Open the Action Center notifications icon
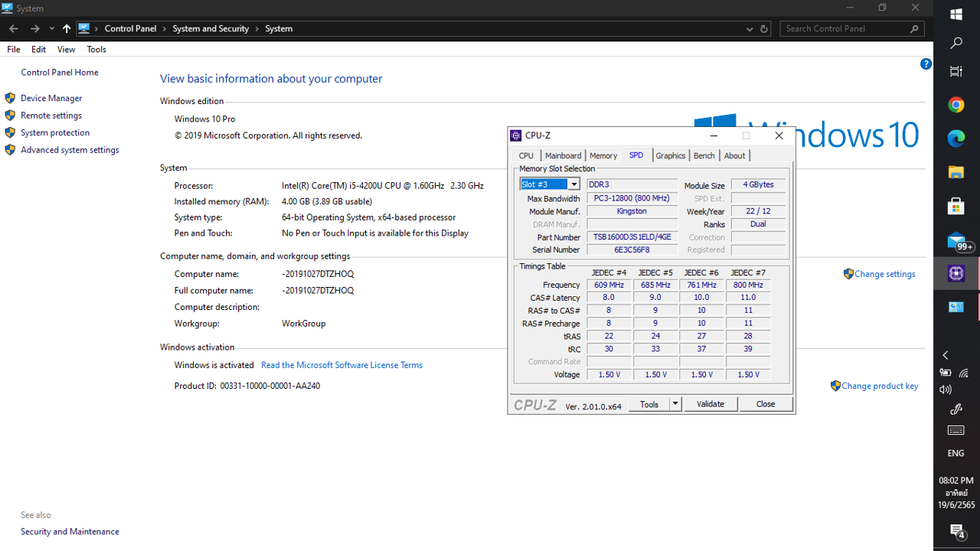The width and height of the screenshot is (980, 551). (x=956, y=530)
